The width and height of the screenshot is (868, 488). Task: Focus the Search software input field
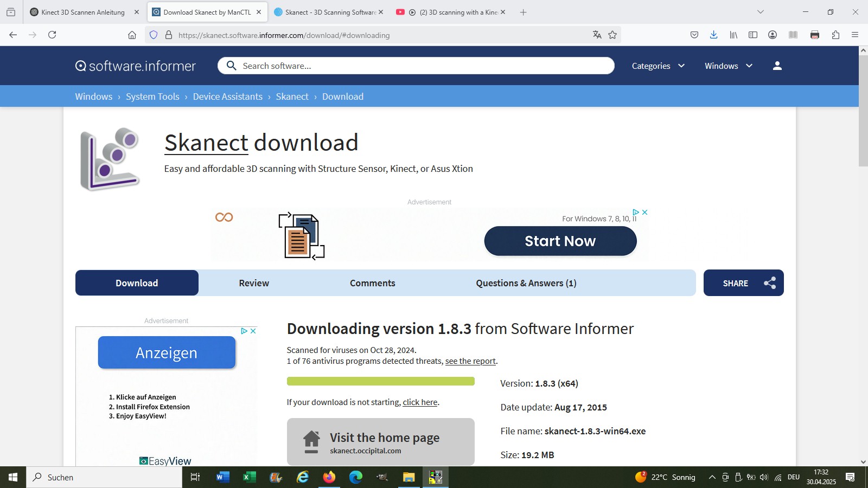(416, 66)
